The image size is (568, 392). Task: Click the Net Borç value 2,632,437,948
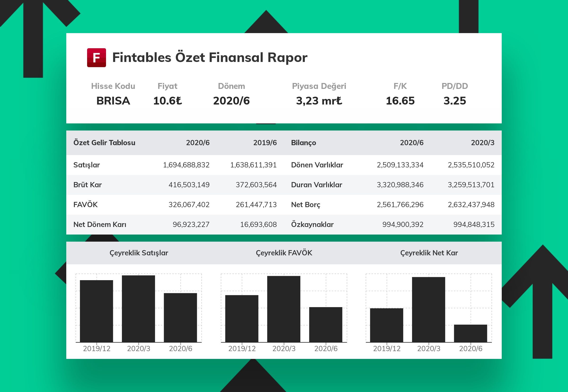point(471,205)
